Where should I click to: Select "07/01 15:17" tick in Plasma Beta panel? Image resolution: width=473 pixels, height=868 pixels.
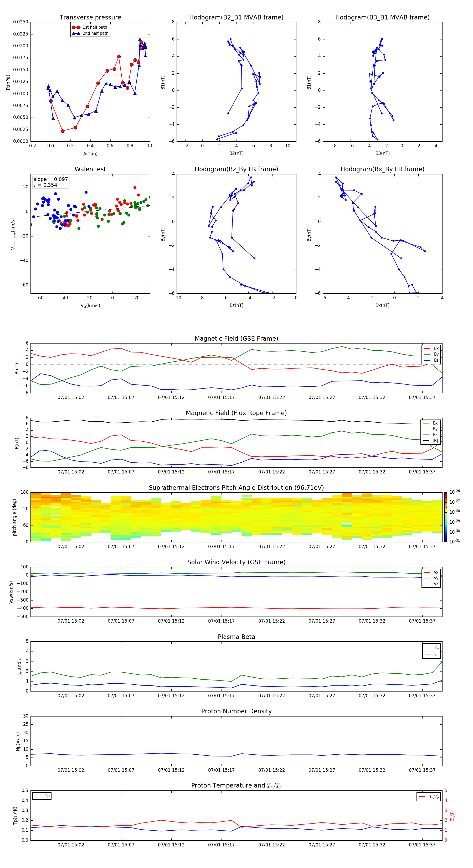point(222,695)
